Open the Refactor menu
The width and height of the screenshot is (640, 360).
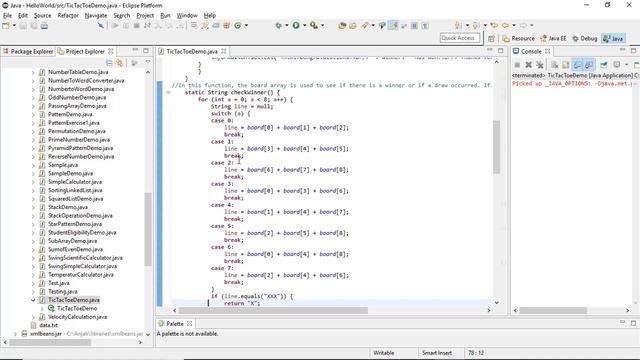click(68, 16)
